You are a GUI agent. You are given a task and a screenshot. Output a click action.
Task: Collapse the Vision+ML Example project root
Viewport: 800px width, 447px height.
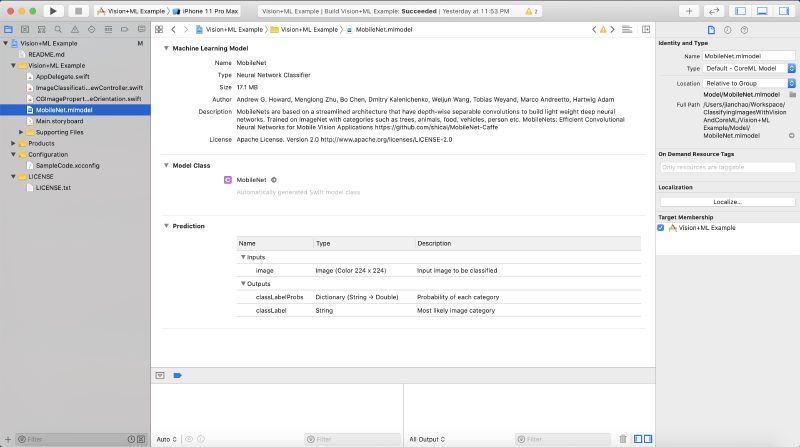(x=6, y=43)
